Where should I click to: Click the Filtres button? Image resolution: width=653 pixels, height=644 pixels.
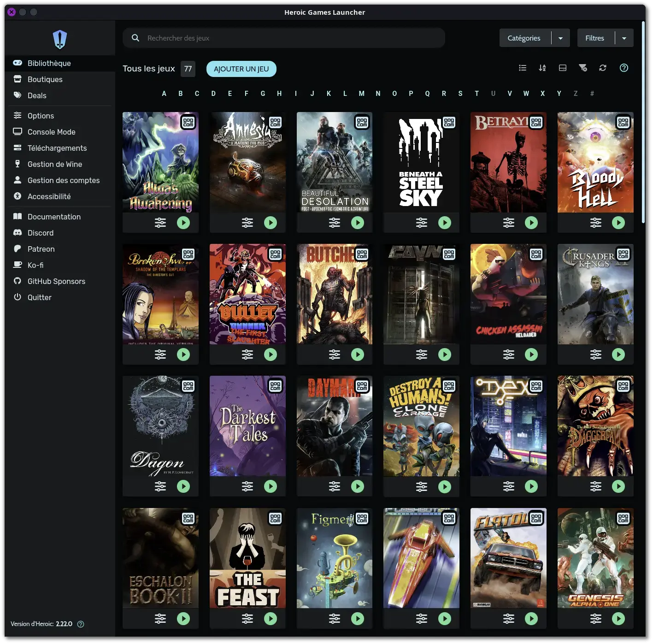coord(595,38)
